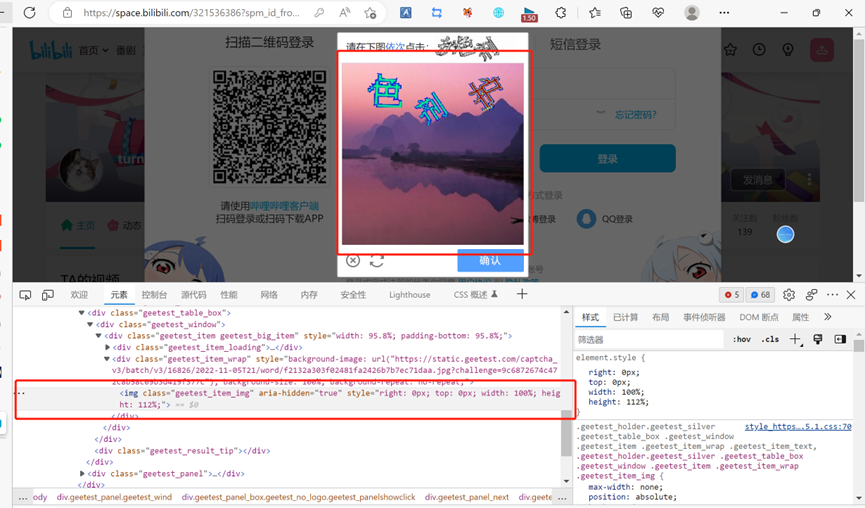The height and width of the screenshot is (508, 865).
Task: Select the geetest_result_tip div line
Action: point(183,451)
